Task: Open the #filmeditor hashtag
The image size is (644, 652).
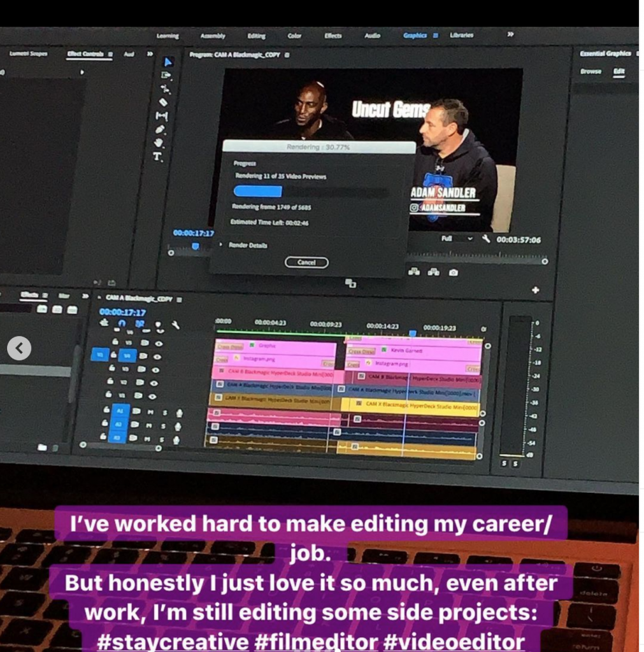Action: click(x=316, y=642)
